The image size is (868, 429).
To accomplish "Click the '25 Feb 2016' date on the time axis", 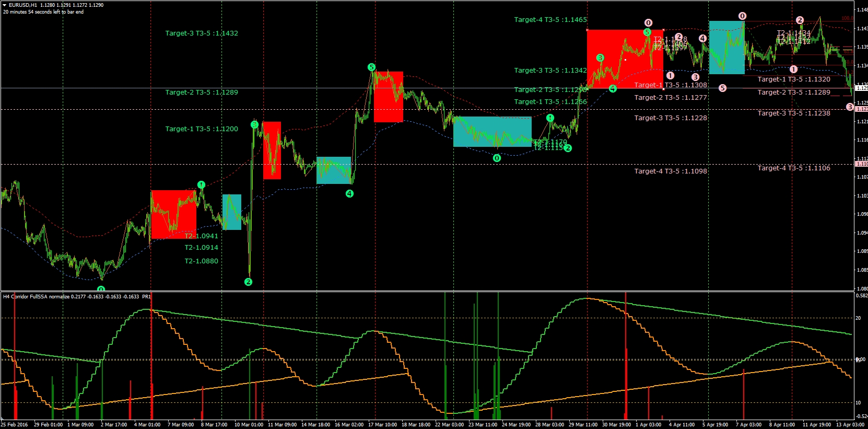I will 15,425.
